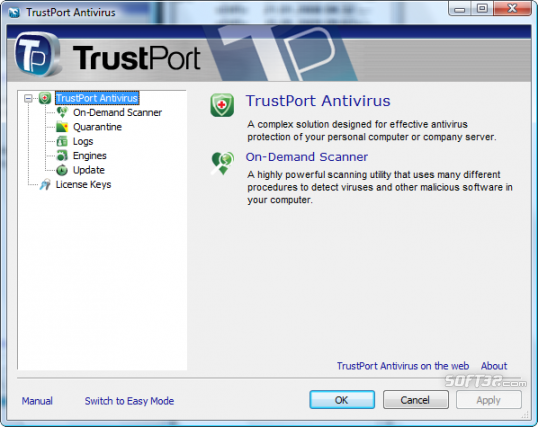
Task: Open the Manual link
Action: coord(37,401)
